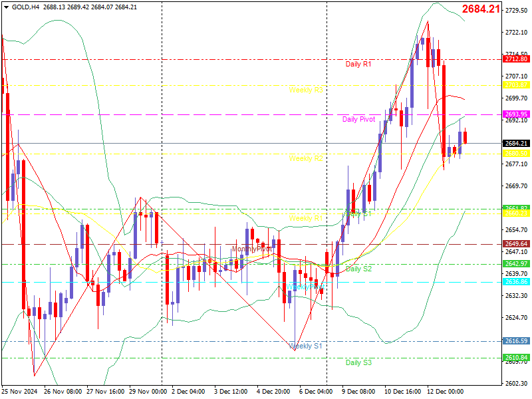Click the Weekly S1 label
Screen dimensions: 532x399
point(305,346)
